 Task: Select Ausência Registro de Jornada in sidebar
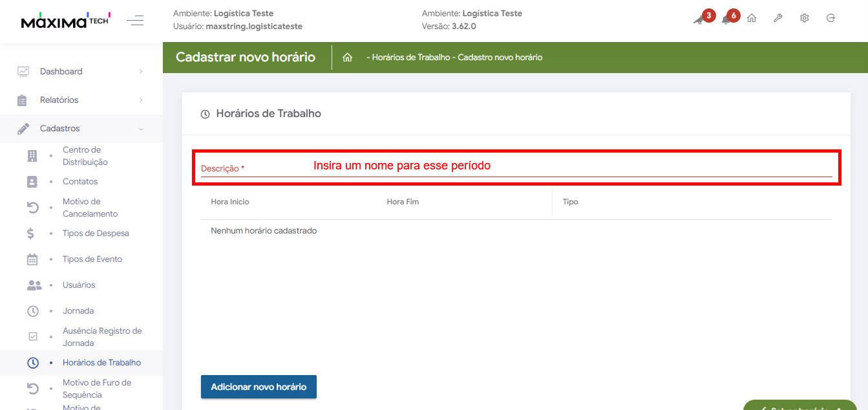pos(102,337)
